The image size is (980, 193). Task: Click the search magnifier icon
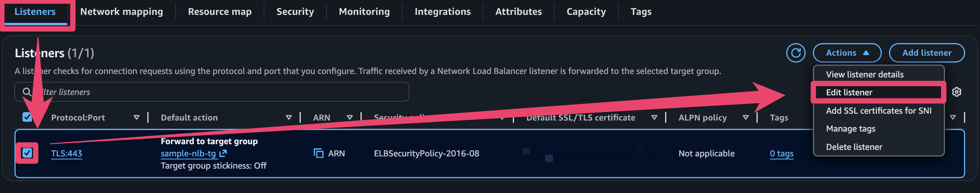(27, 92)
